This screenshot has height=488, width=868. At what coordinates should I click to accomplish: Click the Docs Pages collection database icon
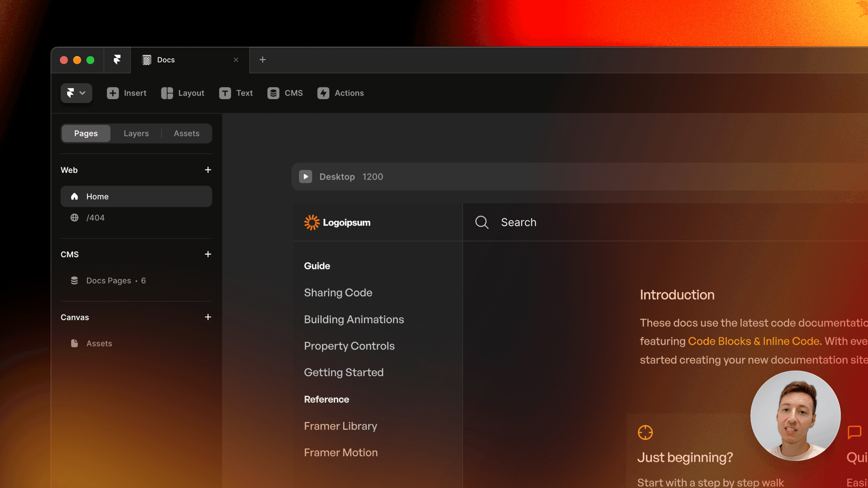75,280
